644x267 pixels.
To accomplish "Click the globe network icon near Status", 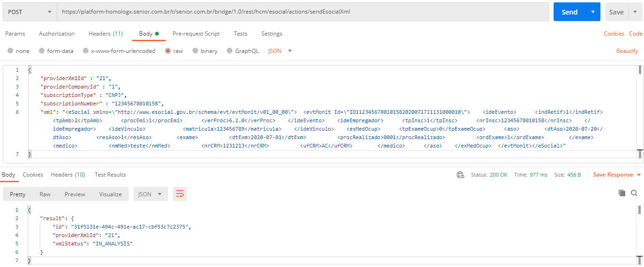I will pos(460,175).
